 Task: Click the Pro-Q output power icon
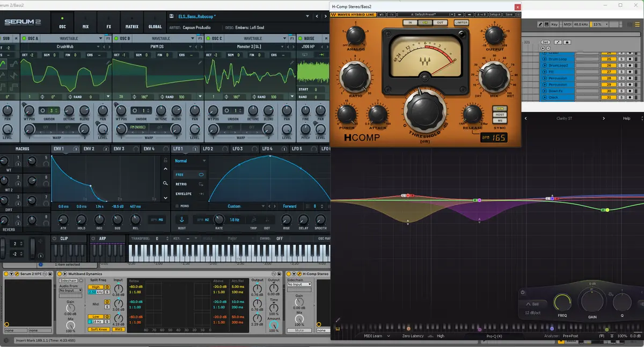click(522, 293)
